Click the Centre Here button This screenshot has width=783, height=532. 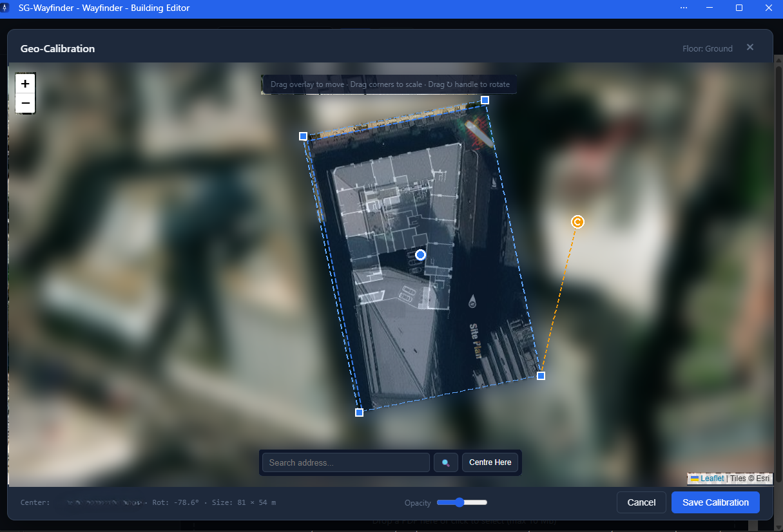490,462
